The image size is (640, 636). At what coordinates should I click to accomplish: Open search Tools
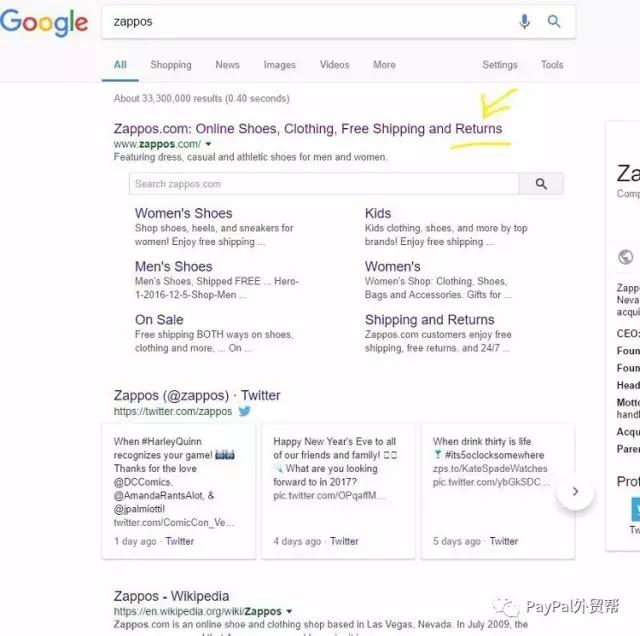[x=552, y=65]
